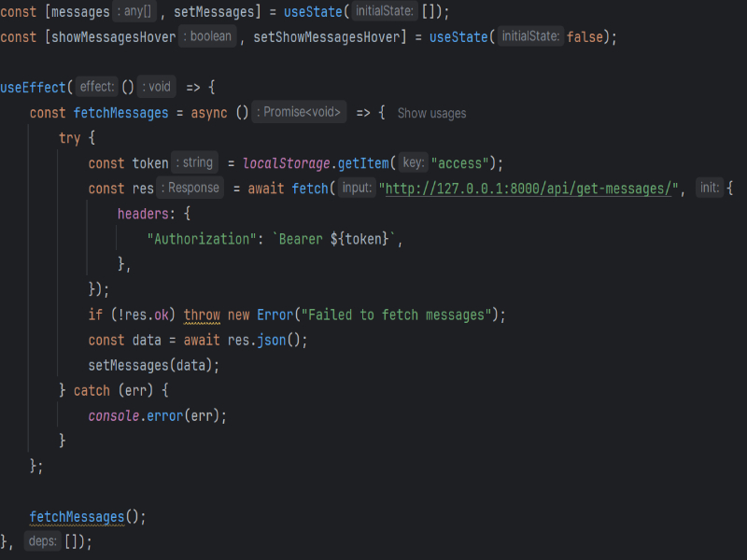Click the effect: parameter hint in useEffect
Image resolution: width=747 pixels, height=560 pixels.
pos(96,88)
